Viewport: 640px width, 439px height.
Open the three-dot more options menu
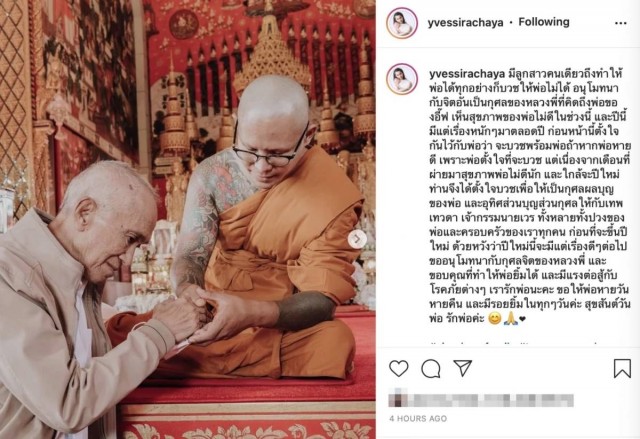tap(620, 23)
